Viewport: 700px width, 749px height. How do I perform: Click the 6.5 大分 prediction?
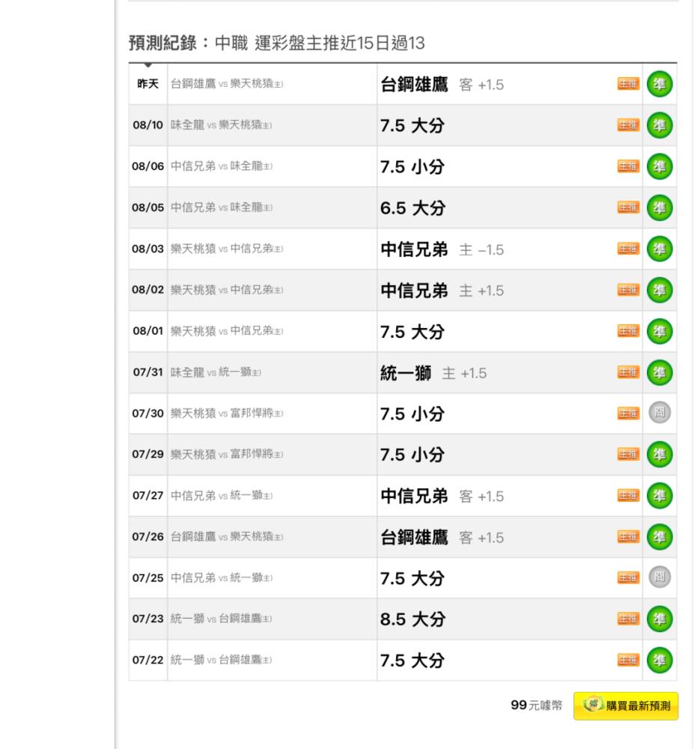pos(413,207)
